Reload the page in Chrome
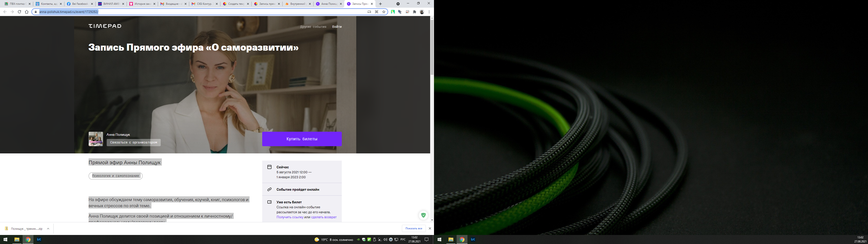868x244 pixels. (19, 12)
